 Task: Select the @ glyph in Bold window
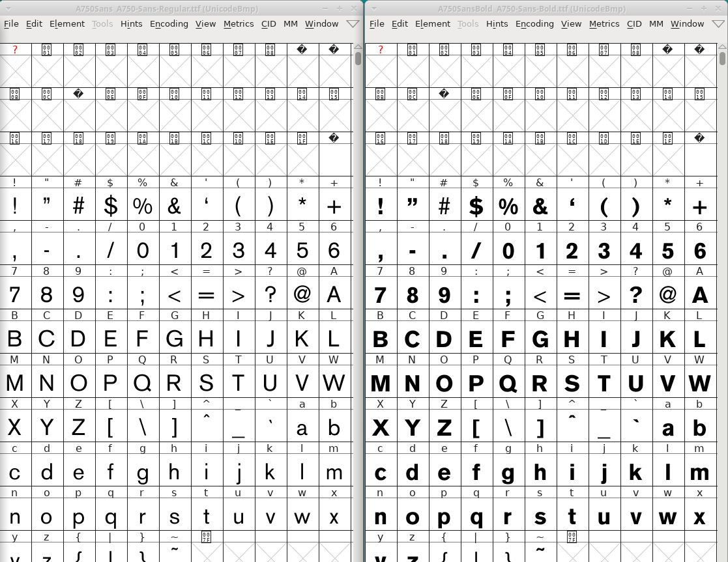(x=667, y=294)
